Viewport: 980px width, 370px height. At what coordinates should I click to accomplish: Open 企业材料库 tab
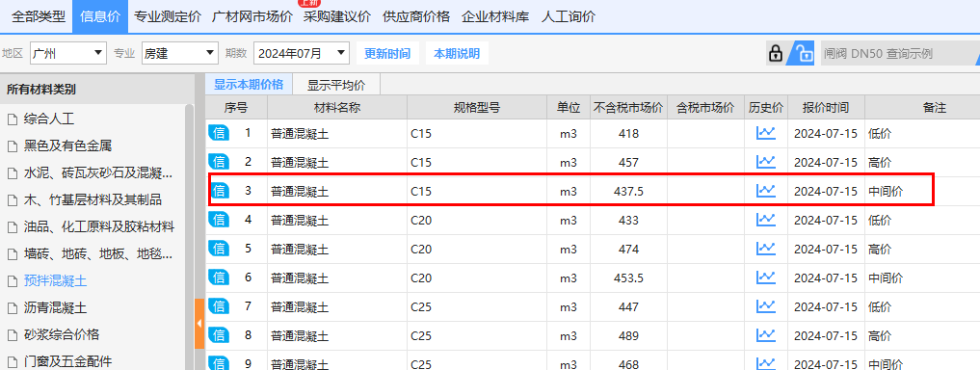(495, 17)
